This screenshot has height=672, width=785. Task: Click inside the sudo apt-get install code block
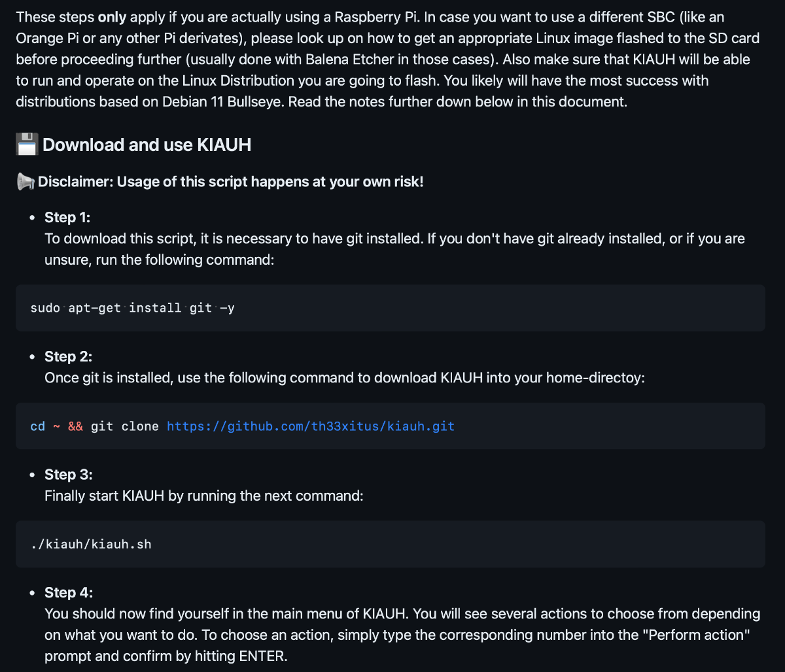(x=391, y=308)
